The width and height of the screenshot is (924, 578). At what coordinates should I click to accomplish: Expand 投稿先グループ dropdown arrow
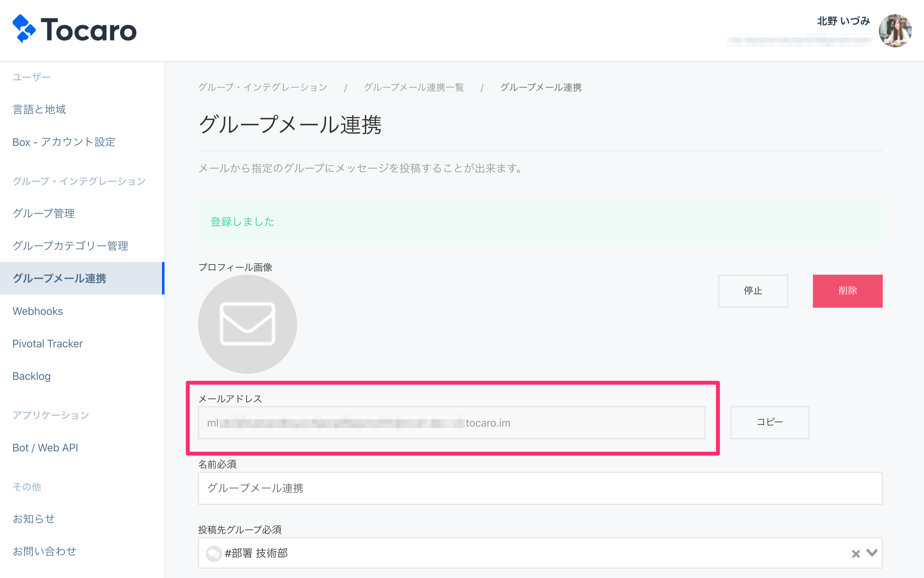pyautogui.click(x=872, y=553)
